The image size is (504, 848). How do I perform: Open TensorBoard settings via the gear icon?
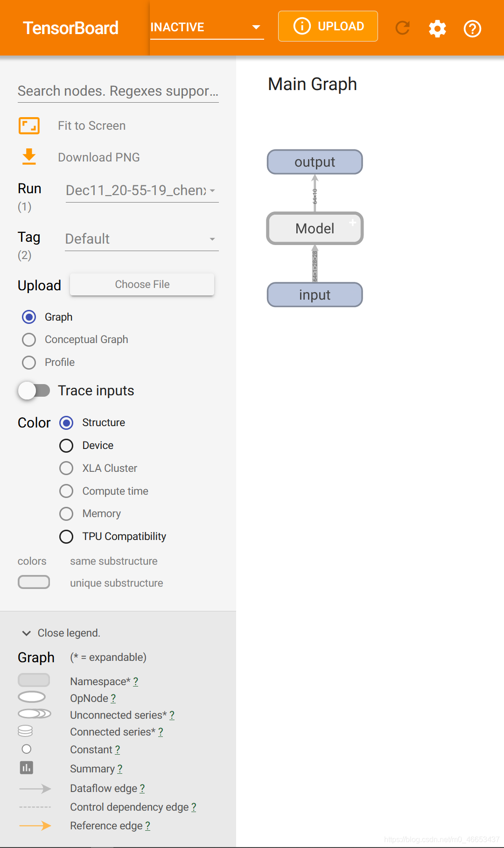(437, 28)
